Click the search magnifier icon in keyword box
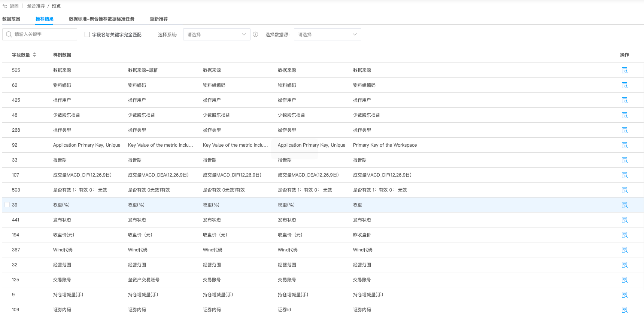 [x=9, y=34]
